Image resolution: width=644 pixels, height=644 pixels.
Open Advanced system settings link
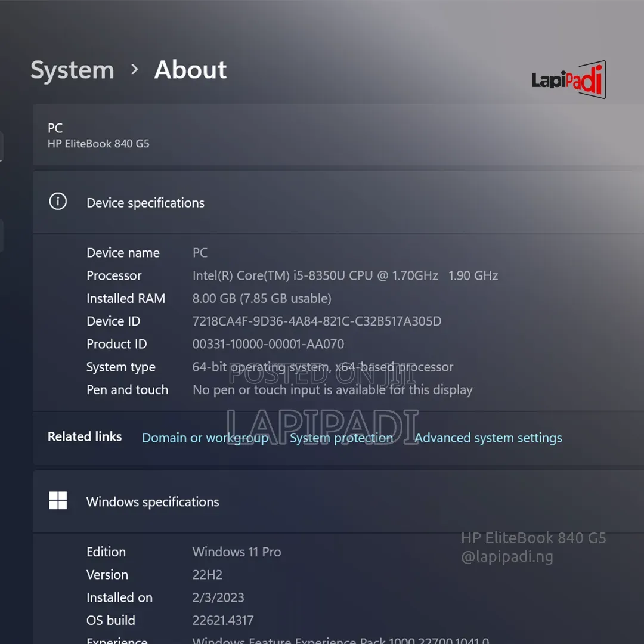click(488, 438)
